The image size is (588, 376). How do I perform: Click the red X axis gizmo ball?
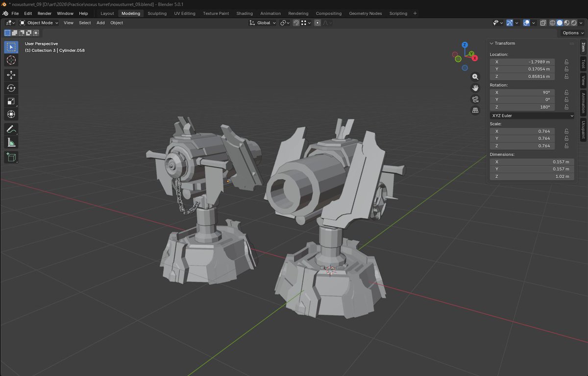(x=474, y=59)
